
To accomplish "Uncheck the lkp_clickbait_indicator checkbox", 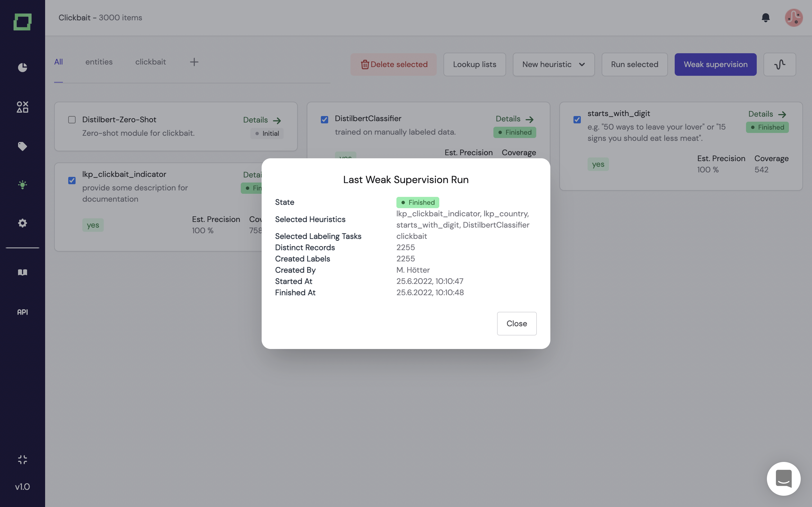I will click(x=72, y=181).
